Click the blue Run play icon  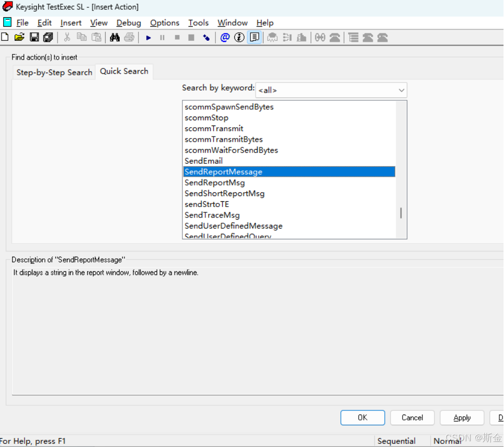click(x=148, y=38)
